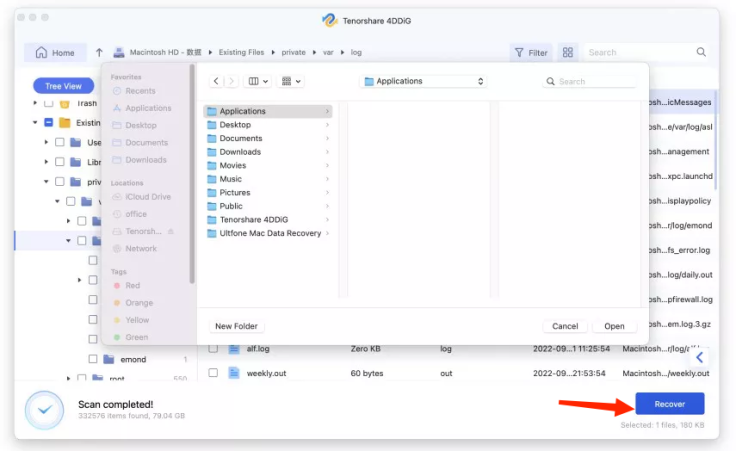This screenshot has height=451, width=736.
Task: Click New Folder button
Action: tap(236, 326)
